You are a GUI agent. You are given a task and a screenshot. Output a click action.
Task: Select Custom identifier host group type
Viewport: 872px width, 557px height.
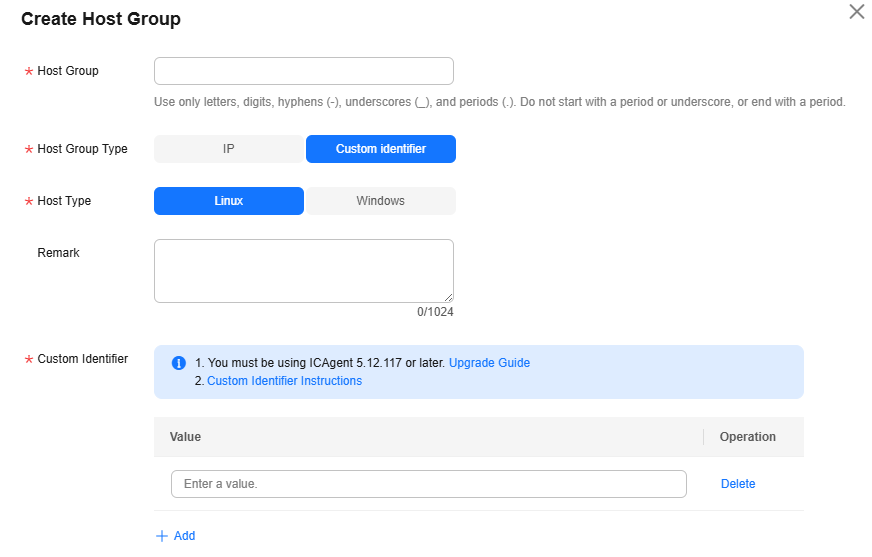click(381, 149)
